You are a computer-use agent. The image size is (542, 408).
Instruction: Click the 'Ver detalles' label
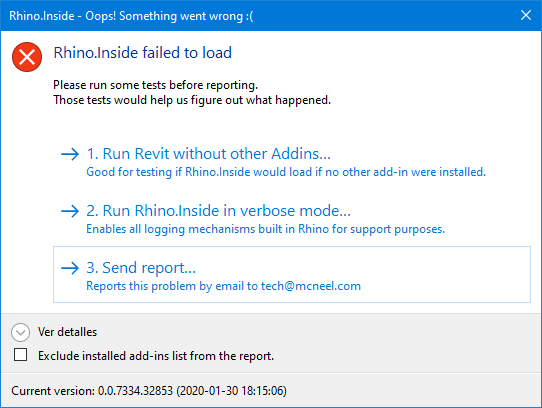(67, 332)
